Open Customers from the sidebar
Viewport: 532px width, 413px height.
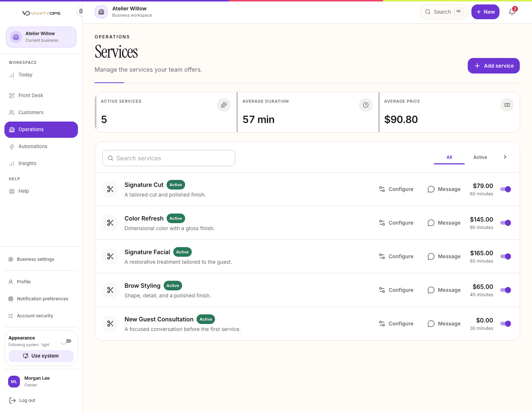(41, 113)
